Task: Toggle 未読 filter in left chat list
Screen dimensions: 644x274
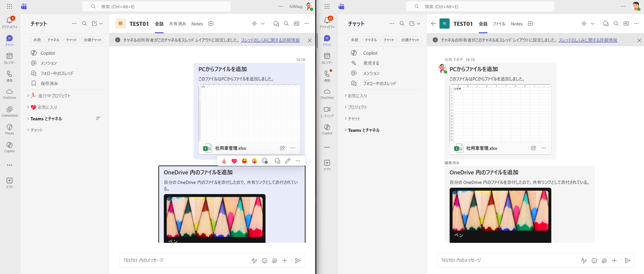Action: pyautogui.click(x=37, y=40)
